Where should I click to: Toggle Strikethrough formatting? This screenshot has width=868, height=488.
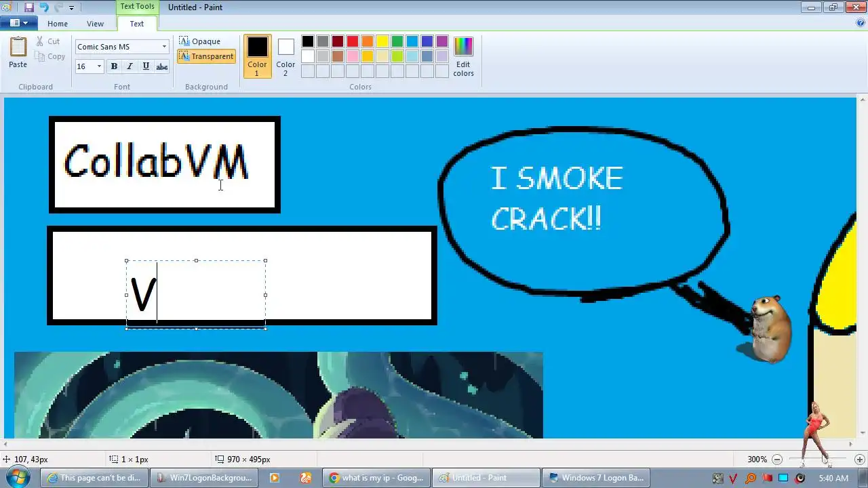[162, 66]
